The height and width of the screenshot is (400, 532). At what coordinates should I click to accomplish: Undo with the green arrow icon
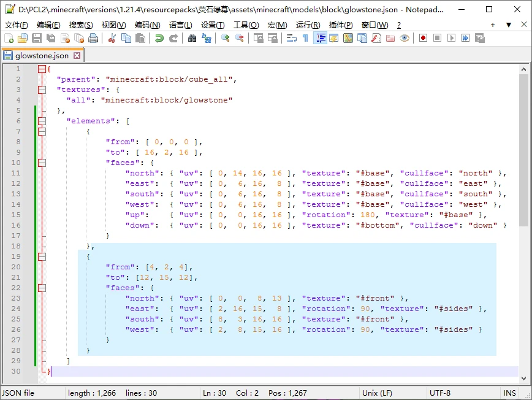159,38
